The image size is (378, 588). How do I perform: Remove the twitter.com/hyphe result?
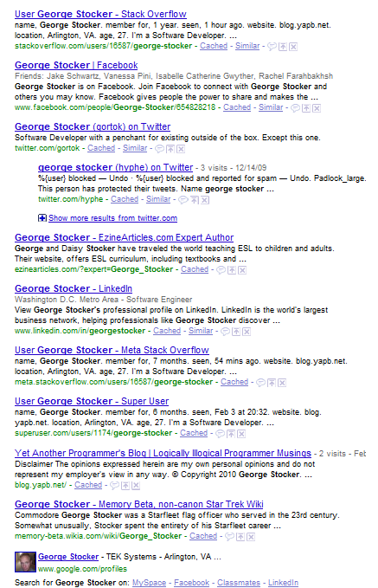pyautogui.click(x=204, y=200)
